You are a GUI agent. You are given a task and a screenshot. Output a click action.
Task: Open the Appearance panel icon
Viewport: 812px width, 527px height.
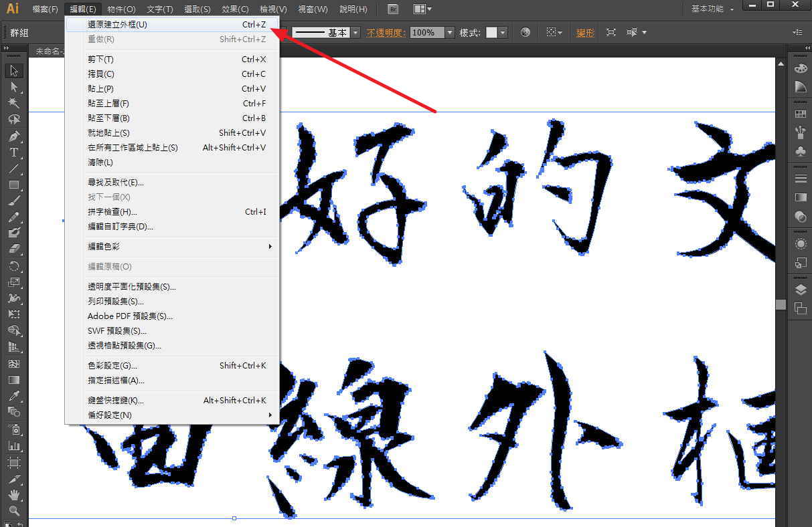[x=800, y=243]
